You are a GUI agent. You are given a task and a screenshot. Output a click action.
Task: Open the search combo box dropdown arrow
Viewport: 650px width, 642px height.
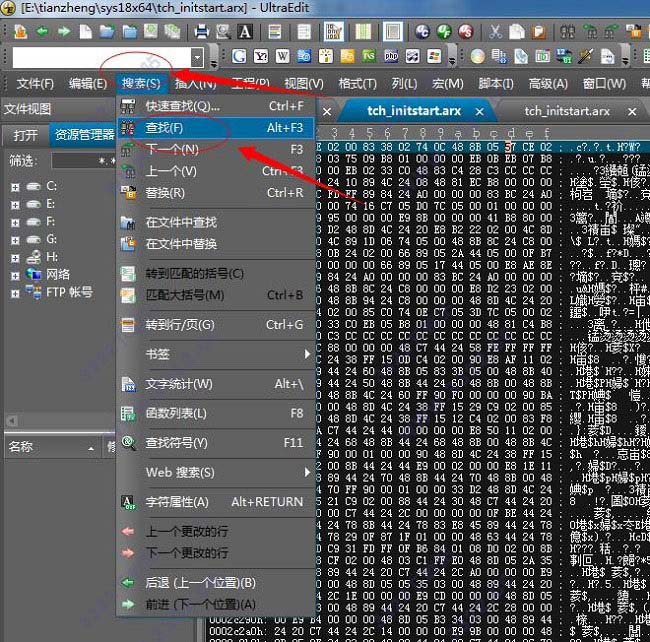(x=197, y=57)
